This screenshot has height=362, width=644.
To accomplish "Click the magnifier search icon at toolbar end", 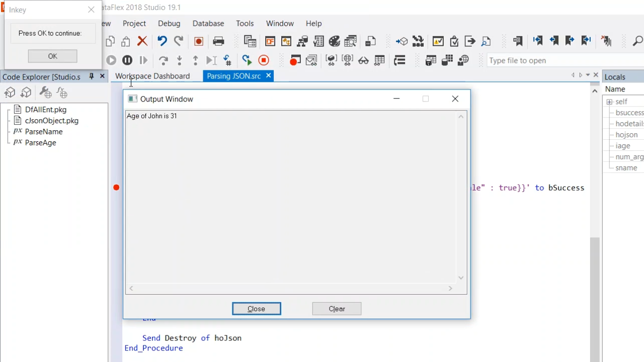I will pyautogui.click(x=637, y=41).
